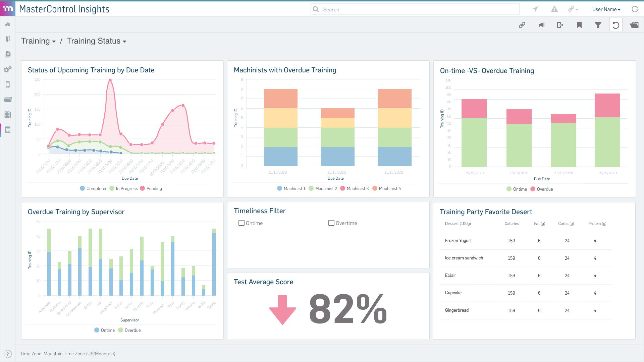Open the User Name dropdown
The height and width of the screenshot is (362, 644).
(606, 9)
